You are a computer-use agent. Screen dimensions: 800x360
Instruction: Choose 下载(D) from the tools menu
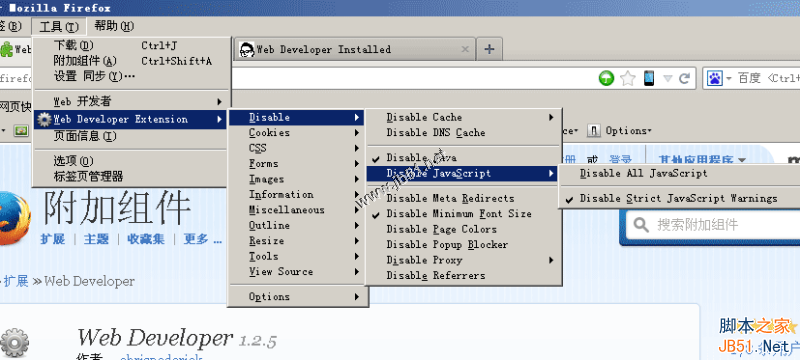tap(131, 46)
